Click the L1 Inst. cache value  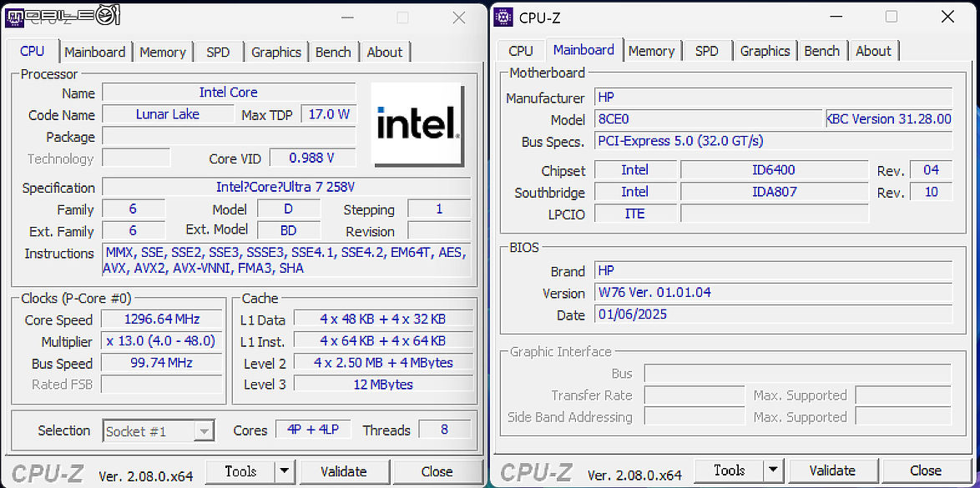383,341
